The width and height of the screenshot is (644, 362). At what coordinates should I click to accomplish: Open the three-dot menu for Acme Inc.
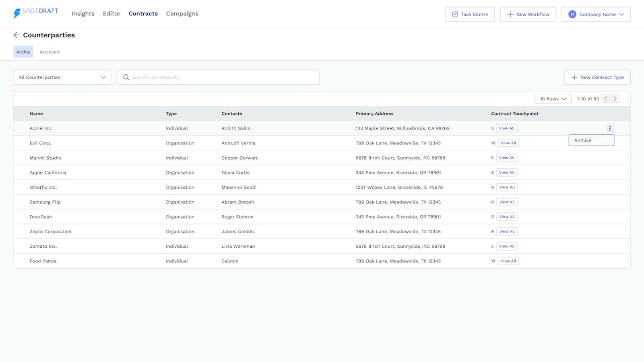coord(610,128)
